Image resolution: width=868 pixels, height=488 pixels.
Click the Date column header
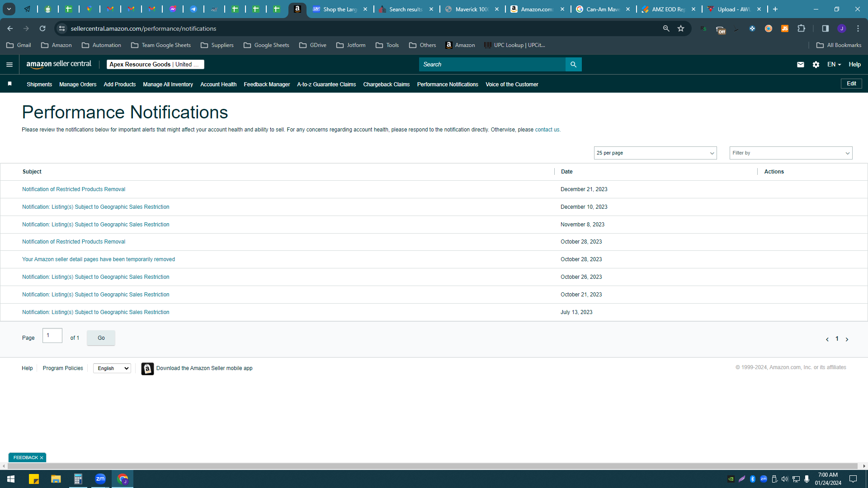[x=566, y=172]
